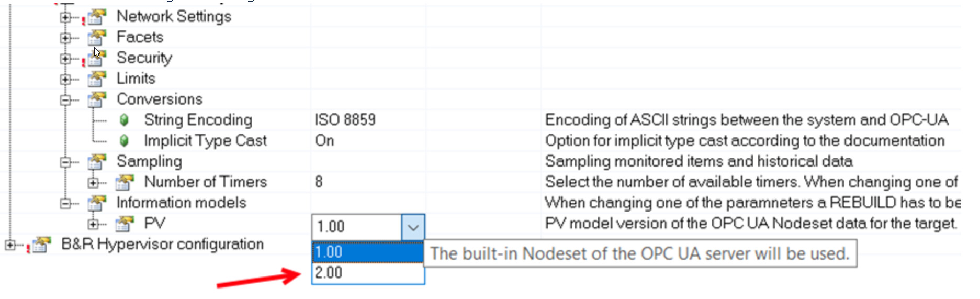Open the PV version dropdown arrow
The height and width of the screenshot is (299, 980).
click(413, 227)
